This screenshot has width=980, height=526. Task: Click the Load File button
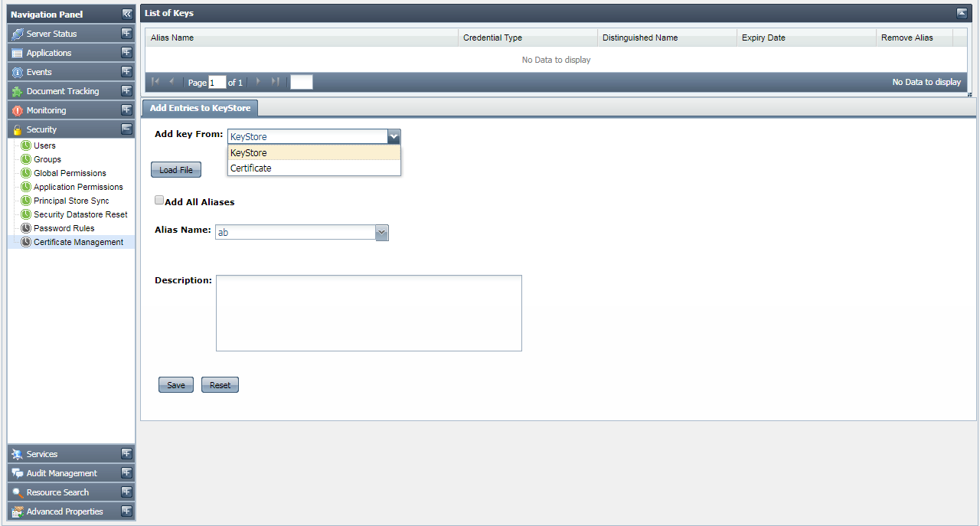point(176,170)
